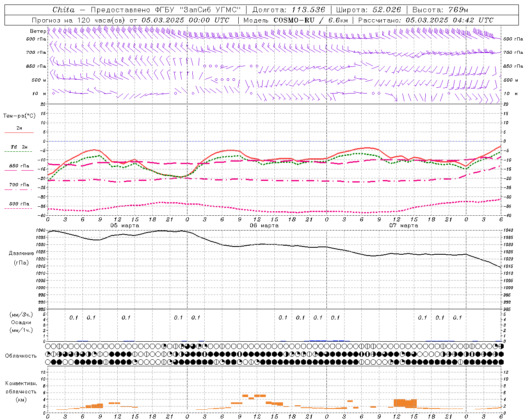The height and width of the screenshot is (420, 525).
Task: Click "985" on the left pressure axis
Action: pyautogui.click(x=41, y=309)
